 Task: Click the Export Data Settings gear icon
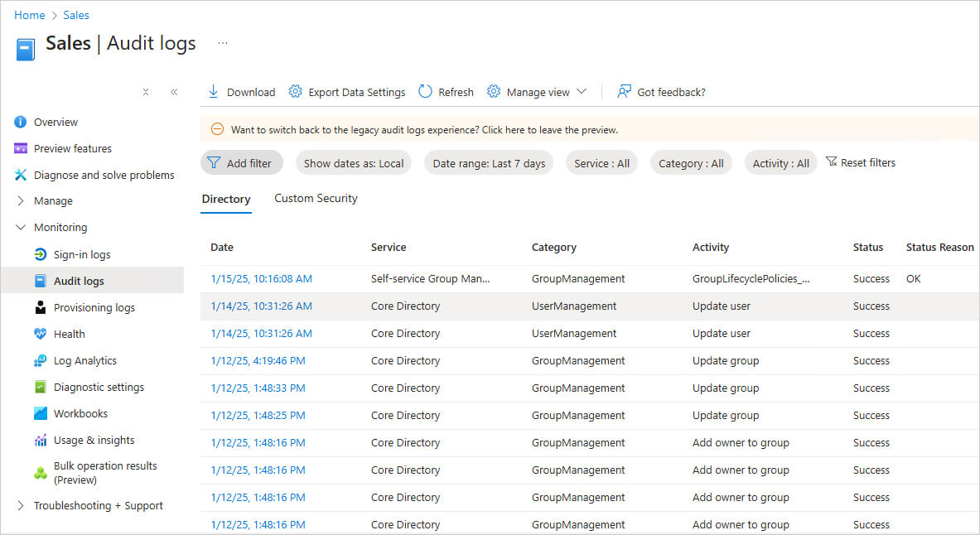(295, 91)
